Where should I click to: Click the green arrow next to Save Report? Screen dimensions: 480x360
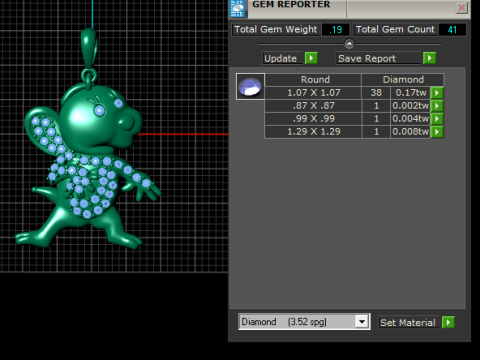429,58
